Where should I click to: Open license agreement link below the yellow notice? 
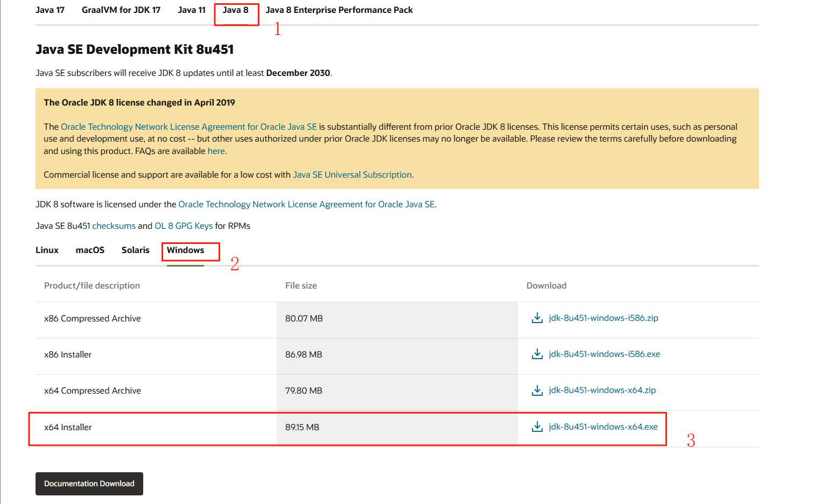(x=306, y=205)
